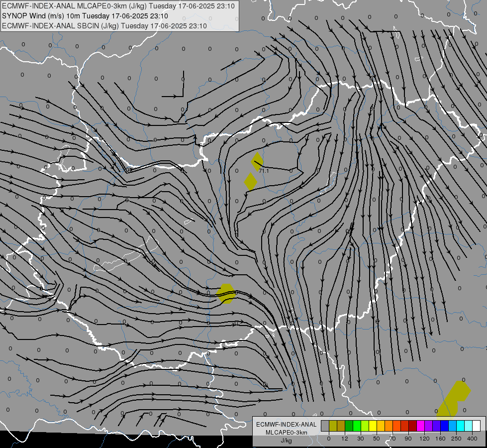Select the red-orange legend swatch
The width and height of the screenshot is (487, 448).
[x=397, y=426]
